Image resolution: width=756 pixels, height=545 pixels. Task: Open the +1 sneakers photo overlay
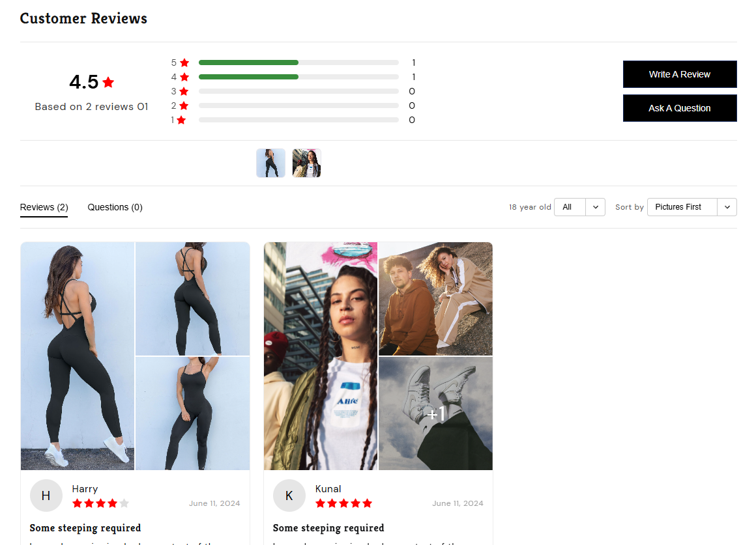click(x=436, y=413)
